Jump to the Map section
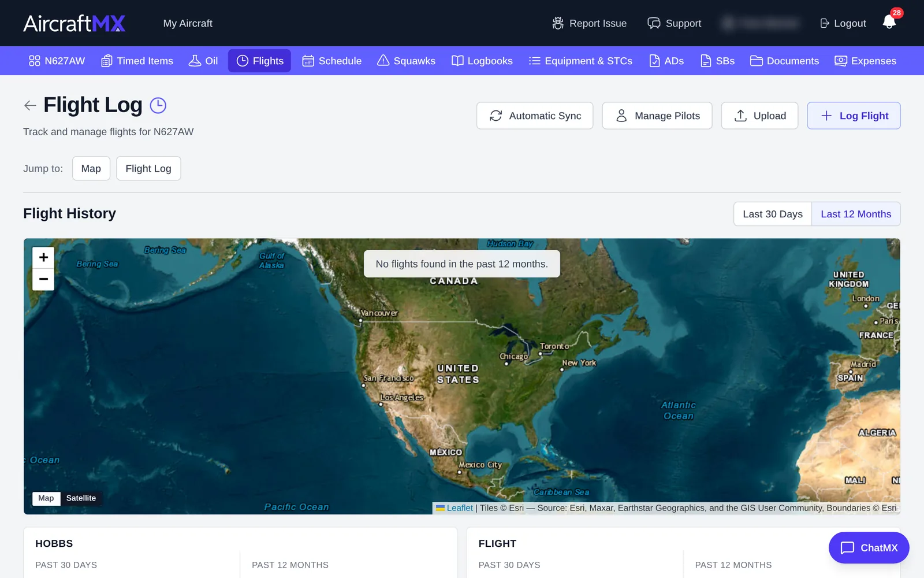Screen dimensions: 924x578 (x=91, y=168)
